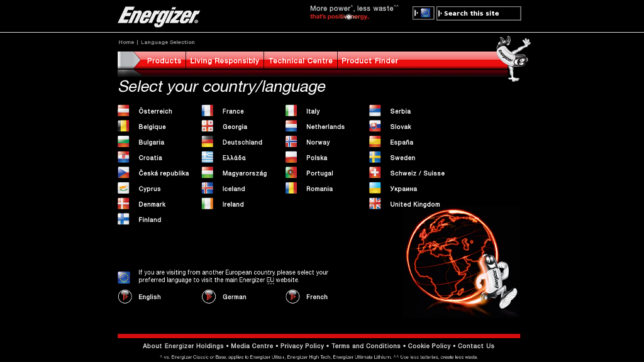Select the Česká republika link
The width and height of the screenshot is (644, 362).
pos(164,173)
